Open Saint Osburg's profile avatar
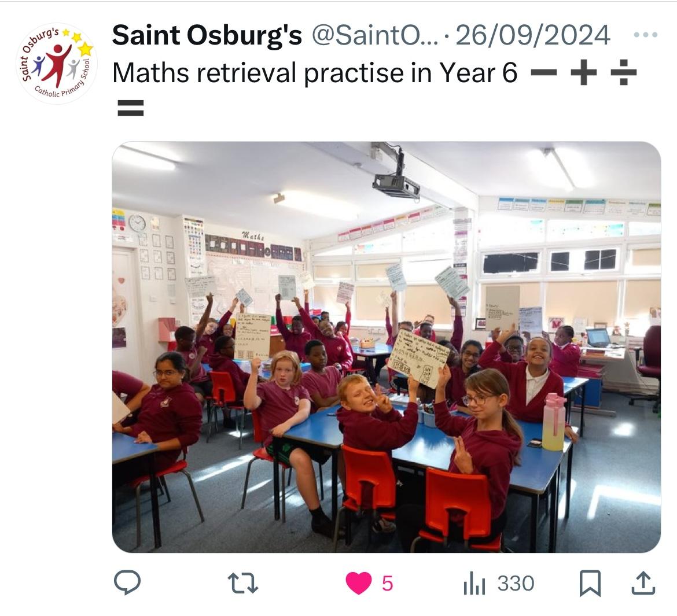 click(x=57, y=64)
